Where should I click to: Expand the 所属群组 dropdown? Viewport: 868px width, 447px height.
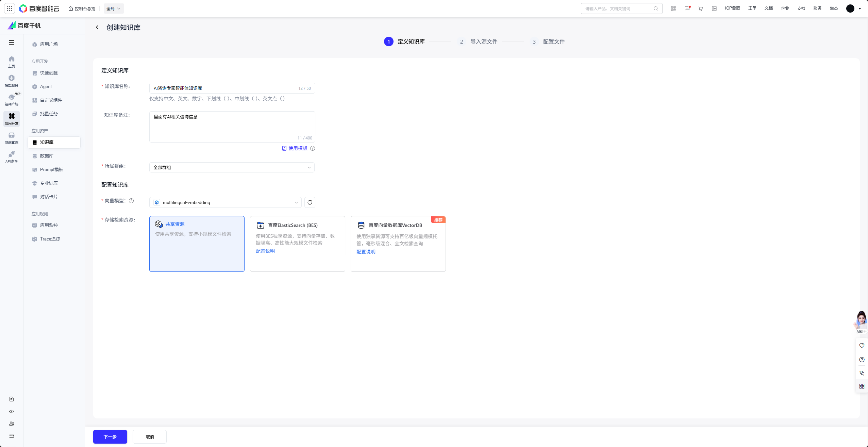coord(232,167)
